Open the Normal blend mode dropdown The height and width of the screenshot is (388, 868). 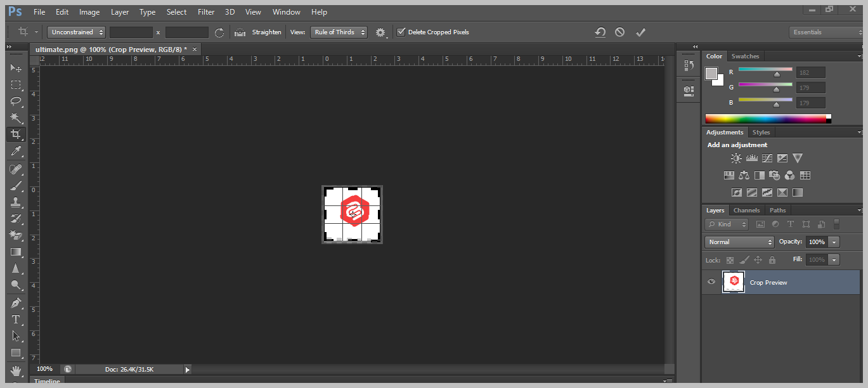[x=739, y=242]
